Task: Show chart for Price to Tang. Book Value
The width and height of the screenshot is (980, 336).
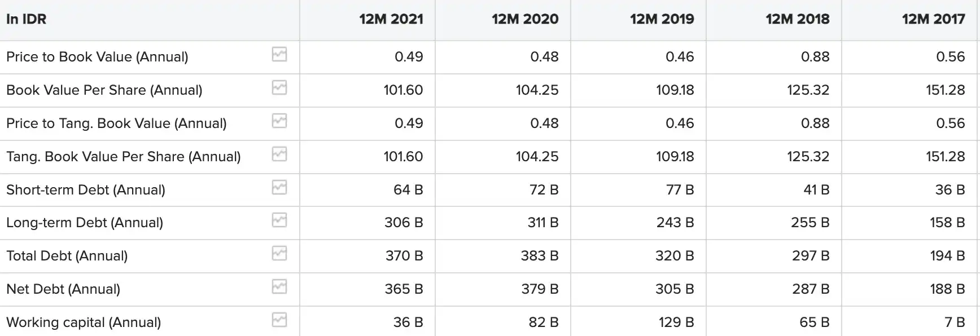Action: coord(279,121)
